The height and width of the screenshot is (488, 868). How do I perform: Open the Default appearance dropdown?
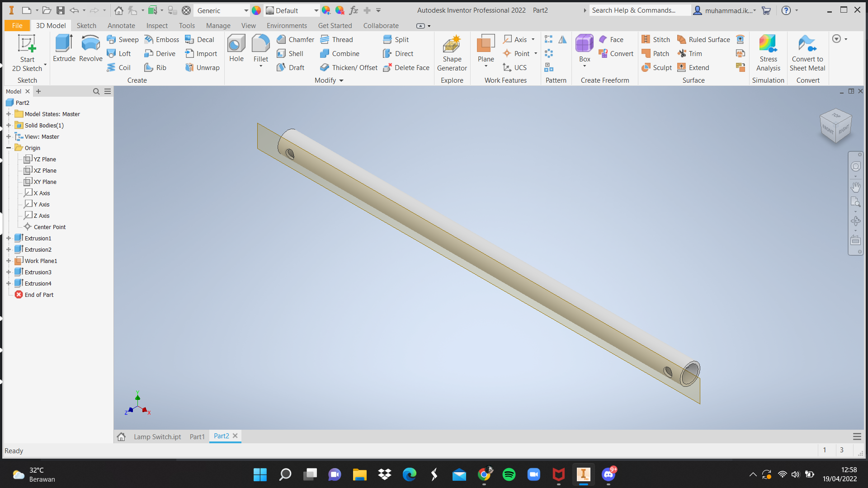316,10
